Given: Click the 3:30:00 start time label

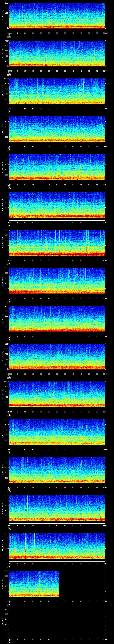Looking at the screenshot, I should click(x=9, y=450).
